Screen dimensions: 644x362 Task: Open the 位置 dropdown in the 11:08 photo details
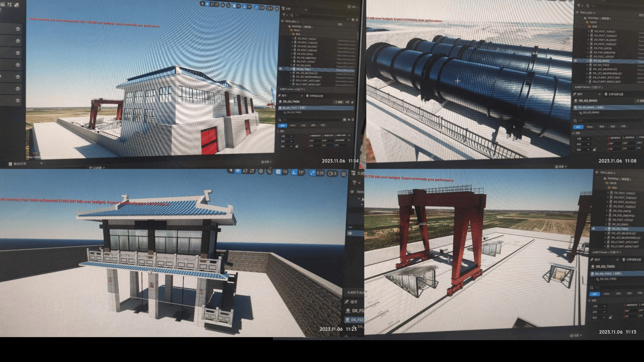pyautogui.click(x=584, y=139)
